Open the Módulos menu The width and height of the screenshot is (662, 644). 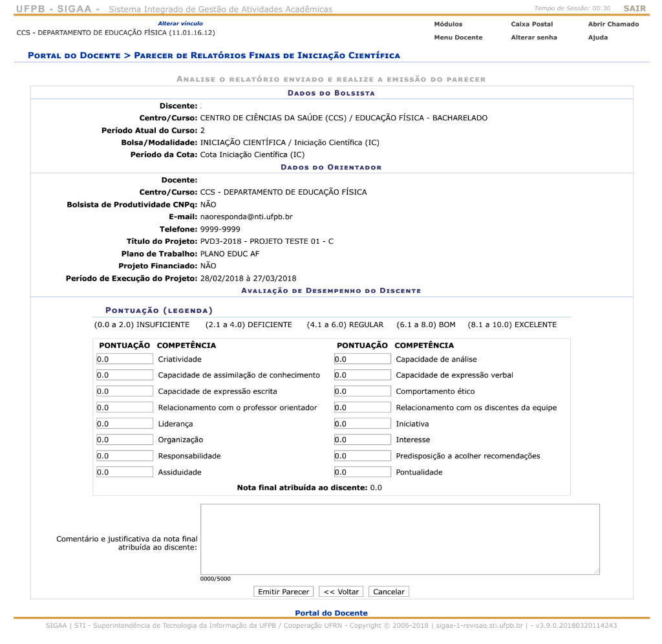(x=448, y=24)
